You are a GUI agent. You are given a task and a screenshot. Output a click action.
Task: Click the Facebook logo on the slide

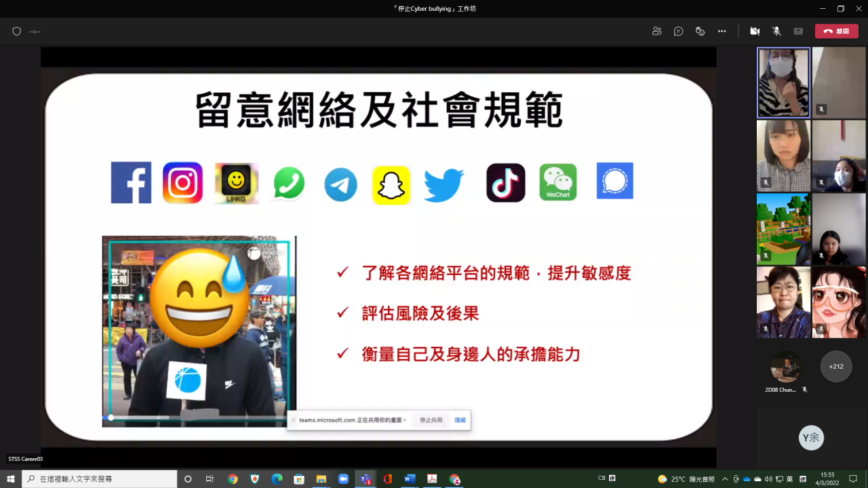point(131,182)
